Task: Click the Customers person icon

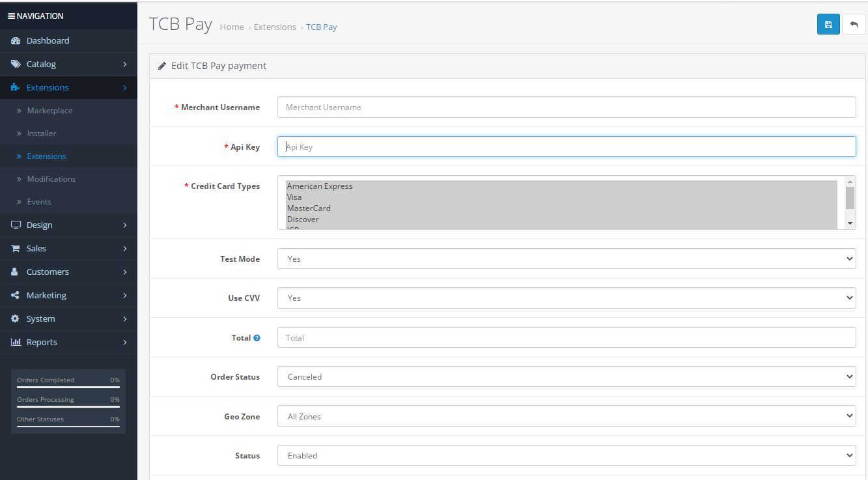Action: (x=15, y=272)
